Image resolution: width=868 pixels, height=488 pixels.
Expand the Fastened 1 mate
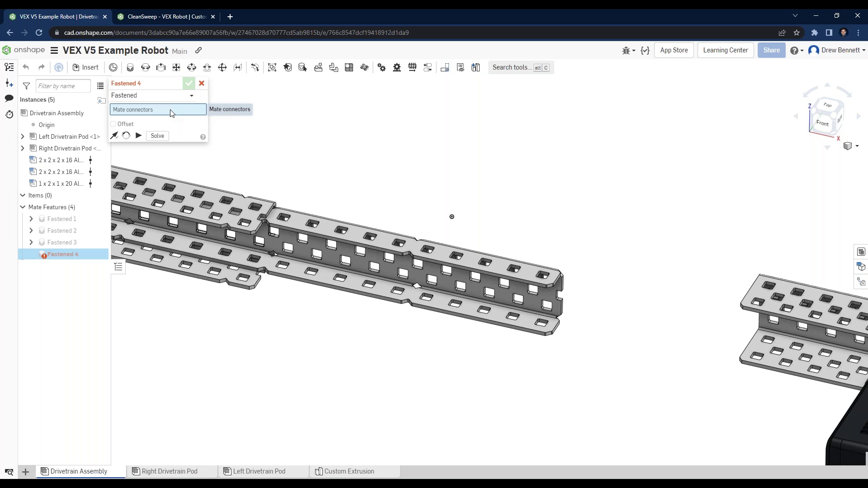click(31, 219)
